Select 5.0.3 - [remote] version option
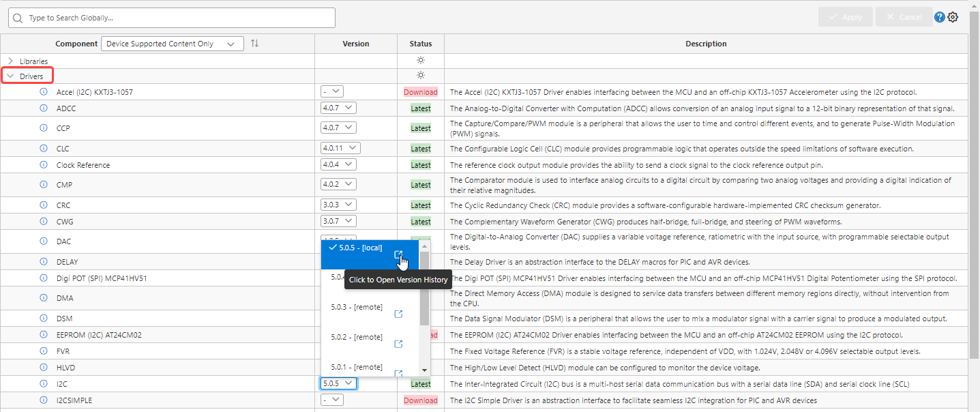980x412 pixels. [357, 307]
